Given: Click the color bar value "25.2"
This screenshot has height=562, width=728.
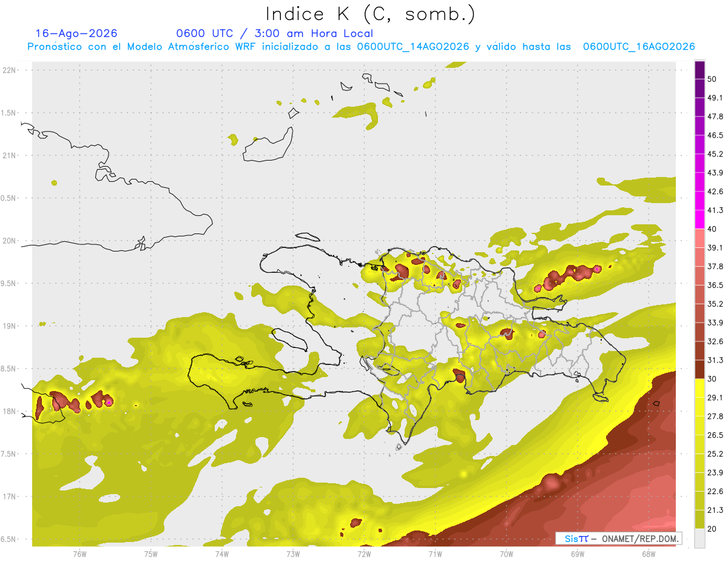Looking at the screenshot, I should click(x=715, y=454).
